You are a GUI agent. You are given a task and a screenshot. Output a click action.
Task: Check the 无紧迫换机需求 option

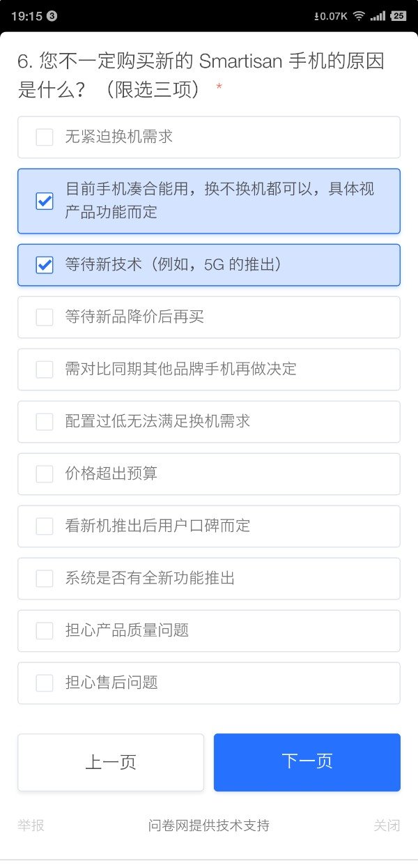pos(45,137)
